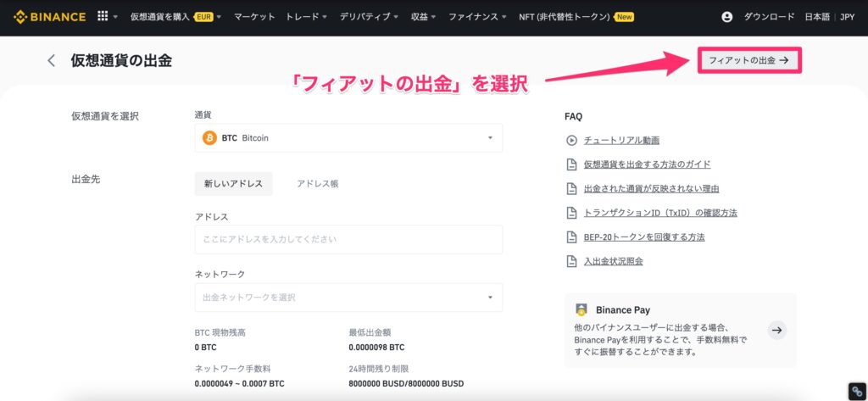Viewport: 868px width, 401px height.
Task: Open the マーケット menu item
Action: [x=254, y=17]
